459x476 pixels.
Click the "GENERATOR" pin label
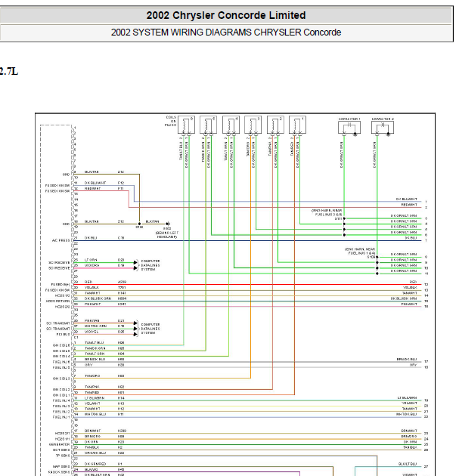(59, 444)
